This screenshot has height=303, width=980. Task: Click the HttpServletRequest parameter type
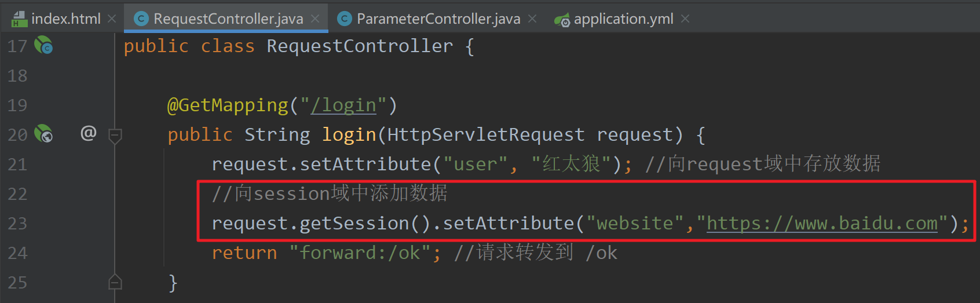tap(485, 135)
